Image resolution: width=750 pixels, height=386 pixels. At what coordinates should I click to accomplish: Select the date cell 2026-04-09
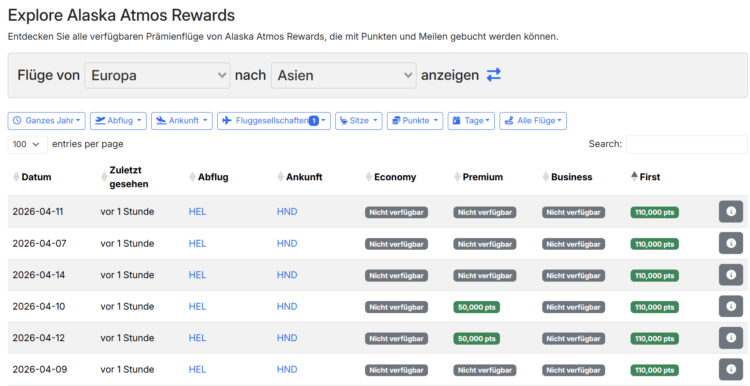coord(39,370)
